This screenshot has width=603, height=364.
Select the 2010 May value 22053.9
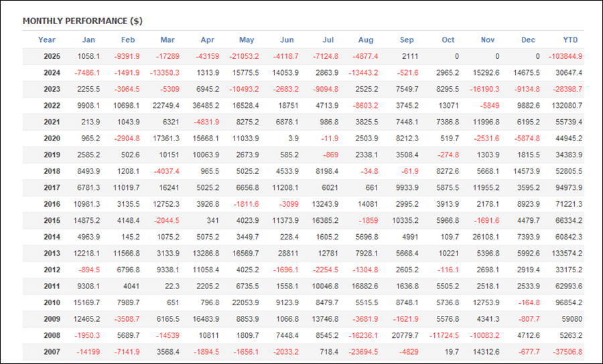[245, 302]
